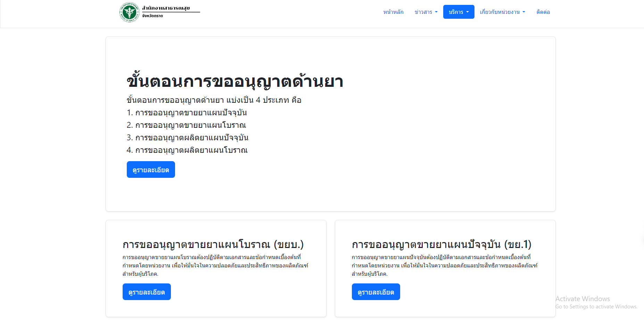The width and height of the screenshot is (644, 323).
Task: Select list item 2 การขออนุญาตขายยาแผนโบราณ
Action: pyautogui.click(x=186, y=125)
